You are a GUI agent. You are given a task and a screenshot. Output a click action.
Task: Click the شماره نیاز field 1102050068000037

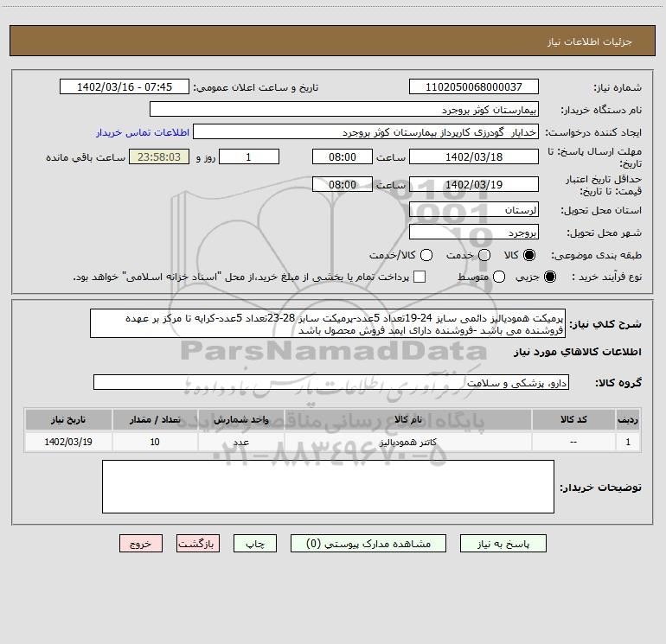(474, 86)
